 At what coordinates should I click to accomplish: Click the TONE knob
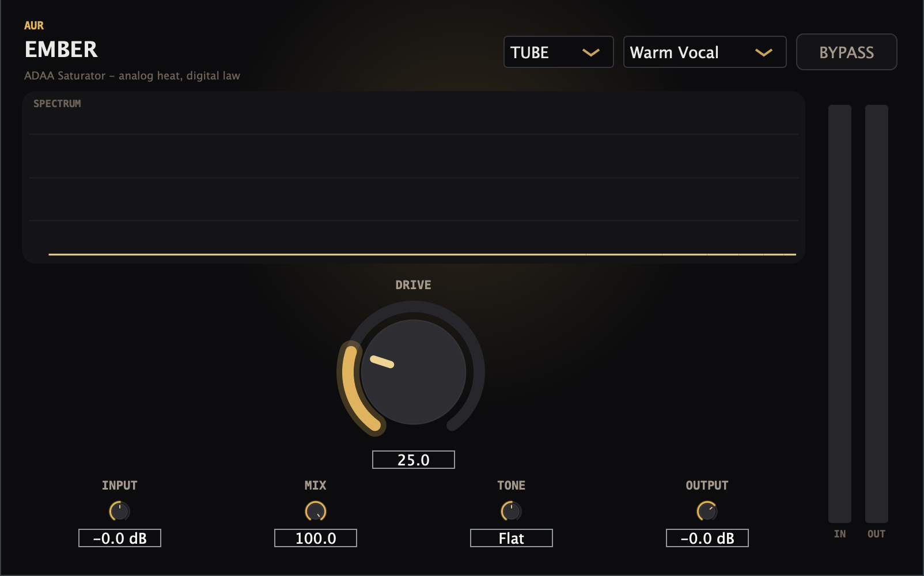[x=511, y=511]
